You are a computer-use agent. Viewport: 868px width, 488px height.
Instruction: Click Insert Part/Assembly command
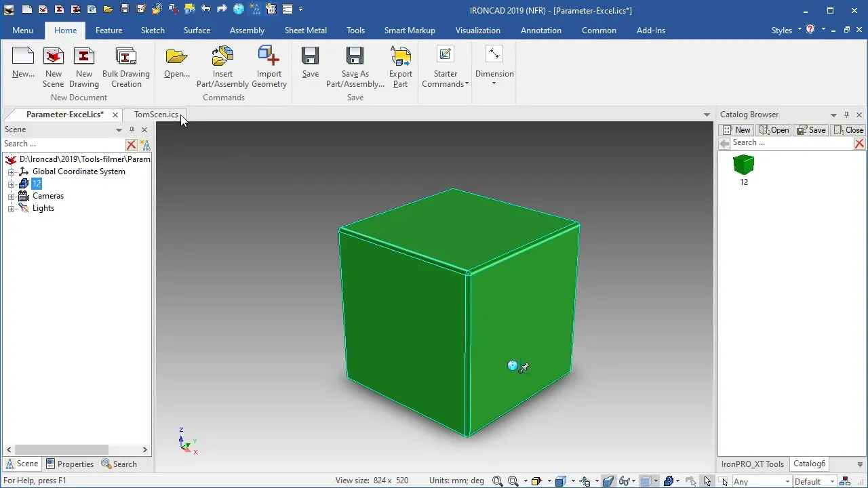(x=222, y=67)
